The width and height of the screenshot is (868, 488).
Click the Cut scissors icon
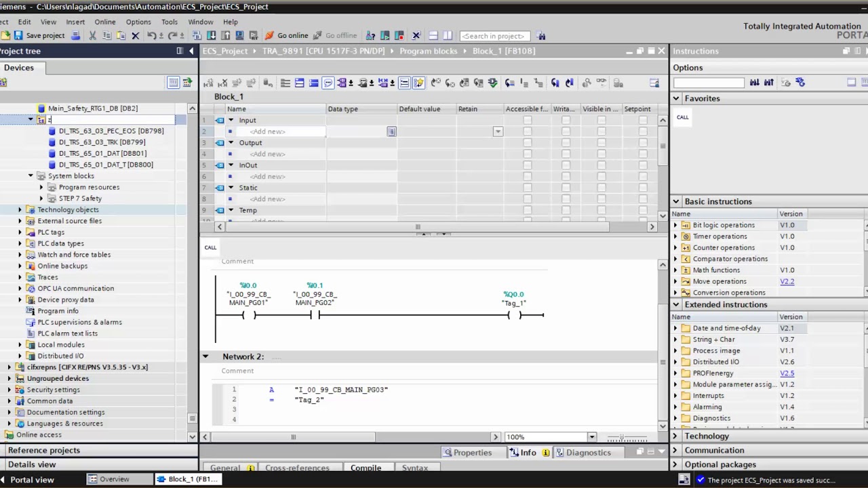(x=92, y=35)
